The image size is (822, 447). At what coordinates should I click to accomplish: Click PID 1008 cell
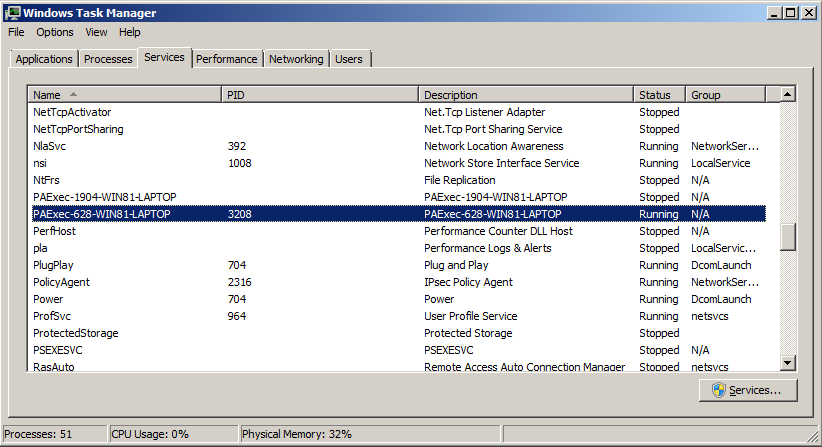click(x=240, y=163)
